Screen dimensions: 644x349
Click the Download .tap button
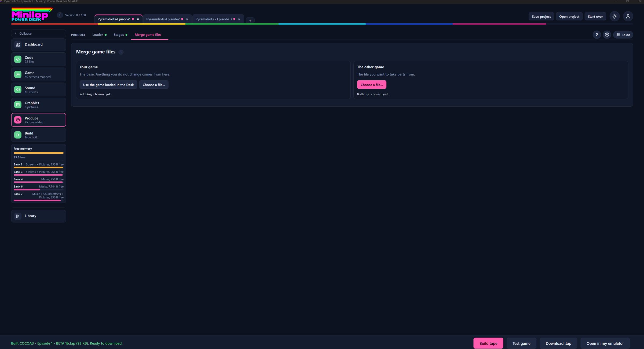pos(558,343)
